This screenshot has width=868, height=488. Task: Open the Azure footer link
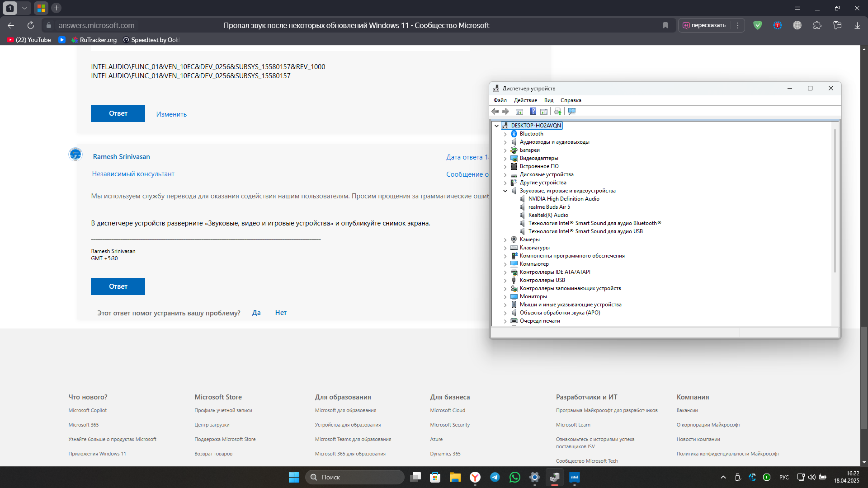pos(436,439)
